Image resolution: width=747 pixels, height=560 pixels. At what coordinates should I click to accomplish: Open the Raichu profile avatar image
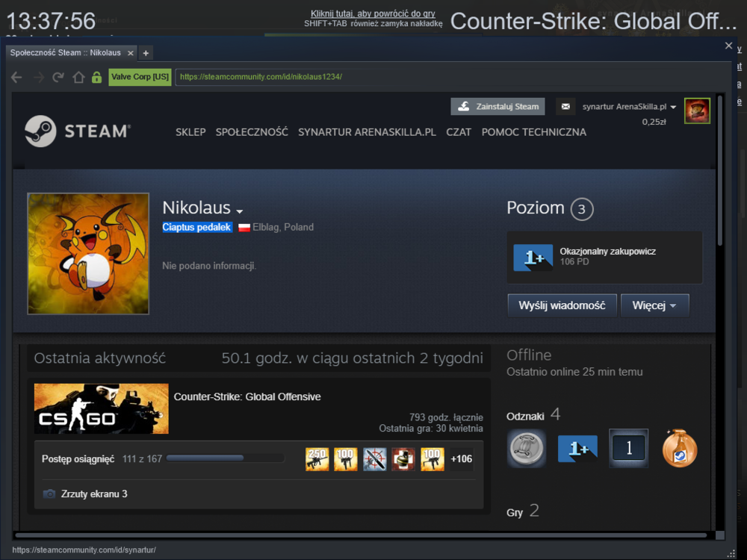point(88,253)
